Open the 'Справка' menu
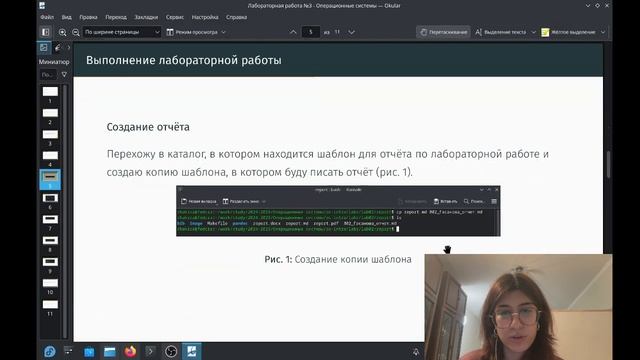 236,17
